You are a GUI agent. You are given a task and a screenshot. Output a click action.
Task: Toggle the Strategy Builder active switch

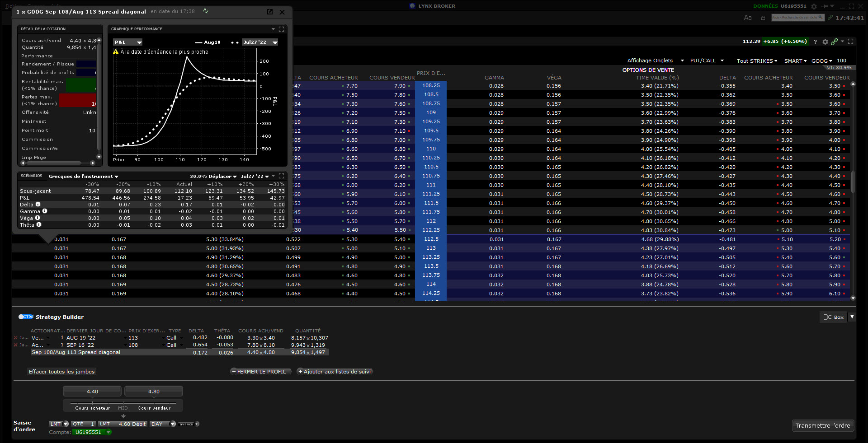pos(26,317)
